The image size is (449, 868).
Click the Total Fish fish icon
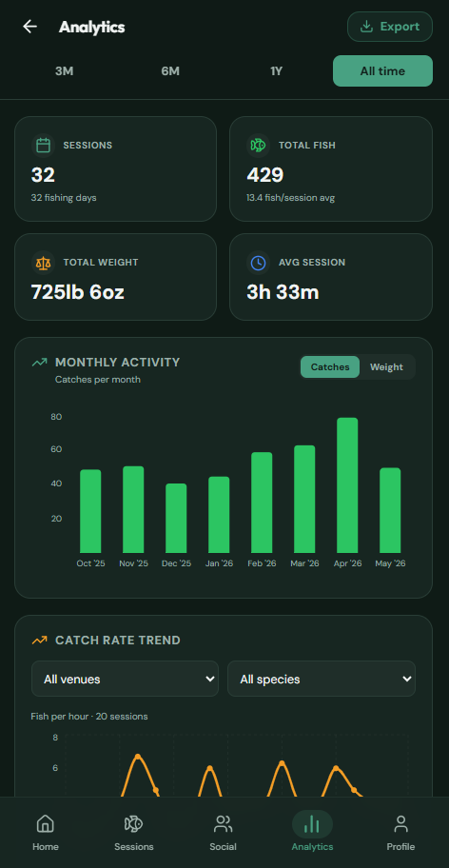click(x=258, y=145)
